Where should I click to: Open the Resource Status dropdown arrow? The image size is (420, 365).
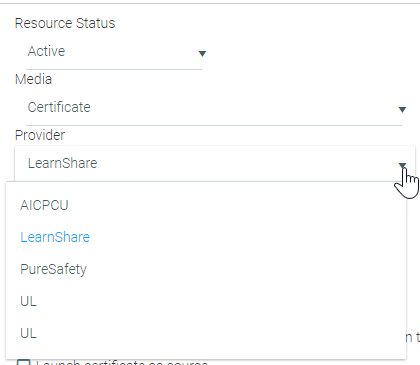(202, 53)
